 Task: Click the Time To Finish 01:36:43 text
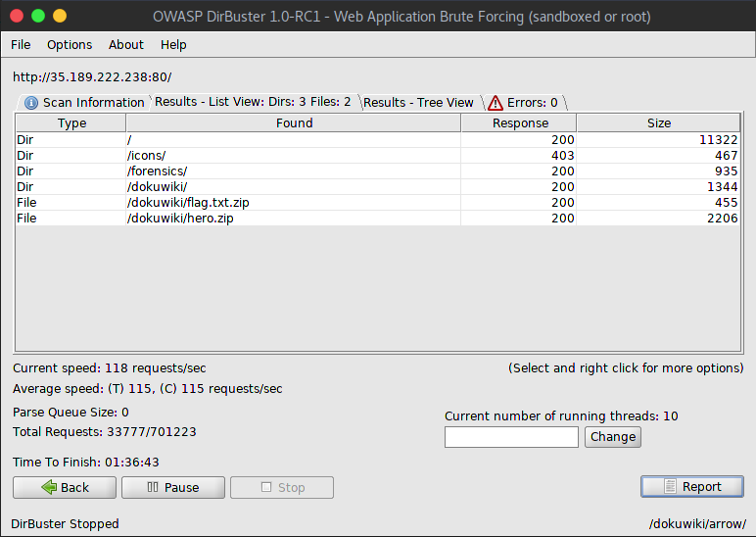[x=86, y=463]
